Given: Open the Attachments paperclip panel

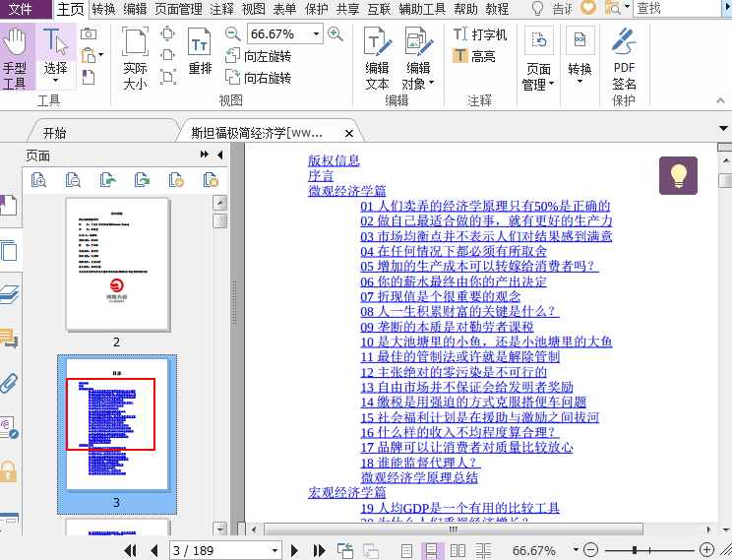Looking at the screenshot, I should tap(9, 383).
